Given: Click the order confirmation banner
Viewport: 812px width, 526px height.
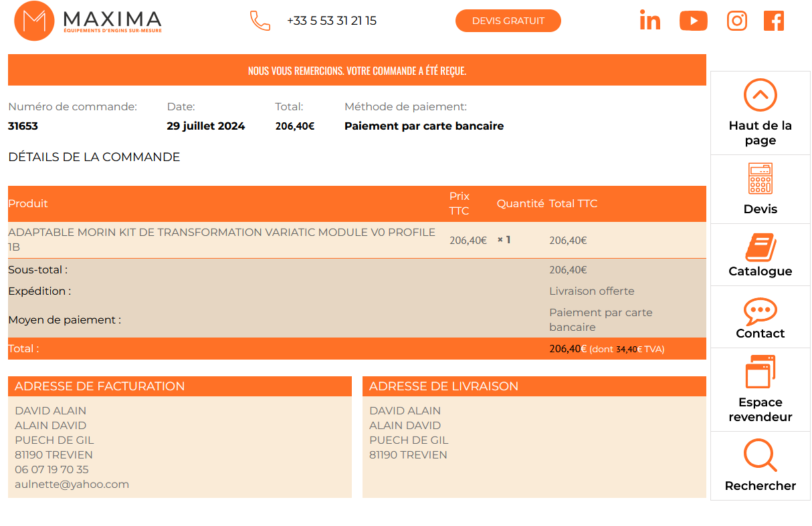Looking at the screenshot, I should (357, 70).
